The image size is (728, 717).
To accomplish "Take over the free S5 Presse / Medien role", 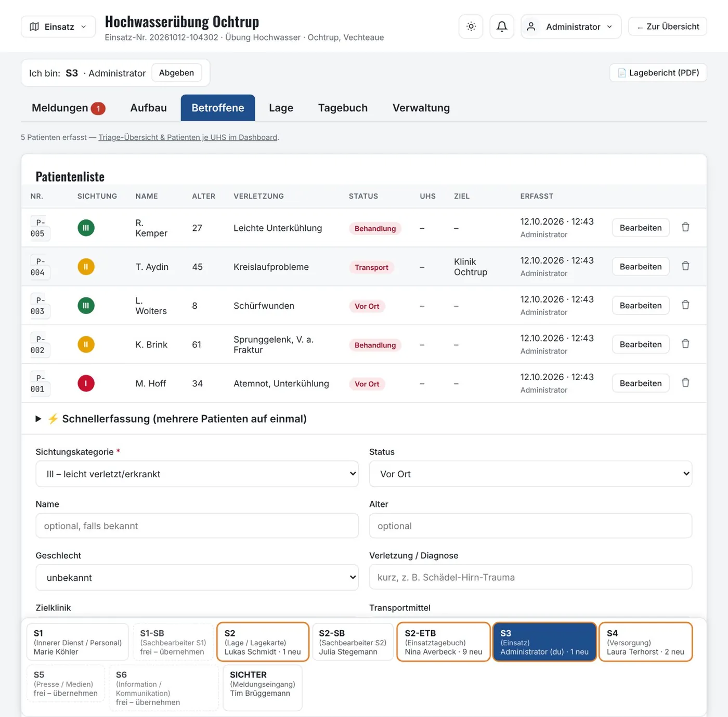I will 66,684.
